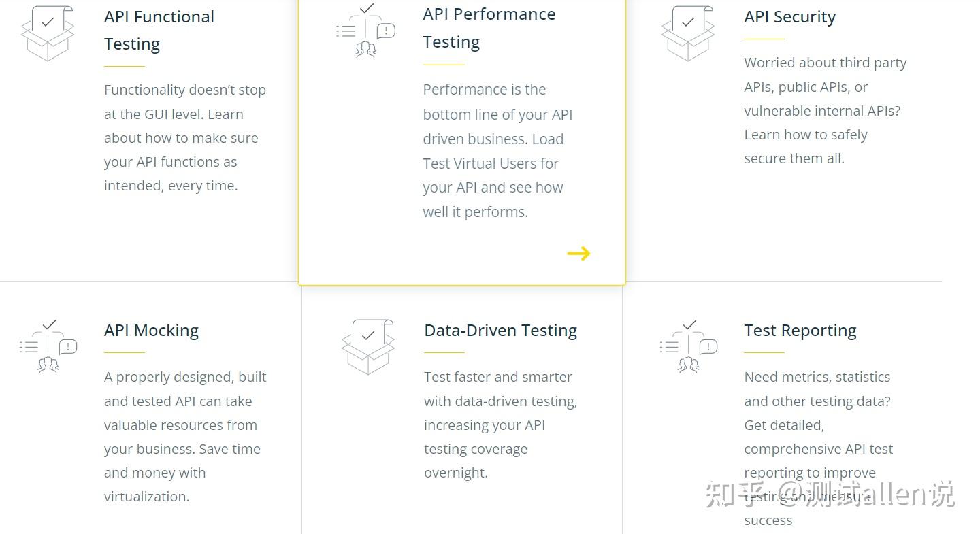Open the Test Reporting heading
The image size is (980, 534).
800,331
